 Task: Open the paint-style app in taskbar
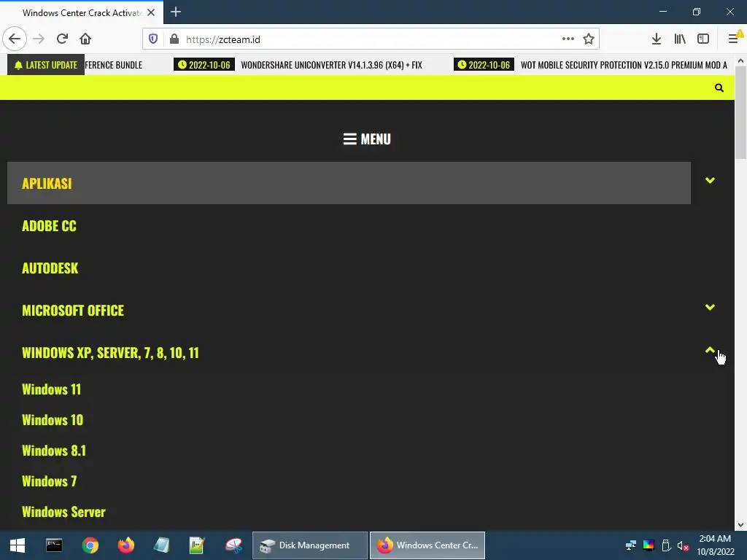(x=233, y=545)
